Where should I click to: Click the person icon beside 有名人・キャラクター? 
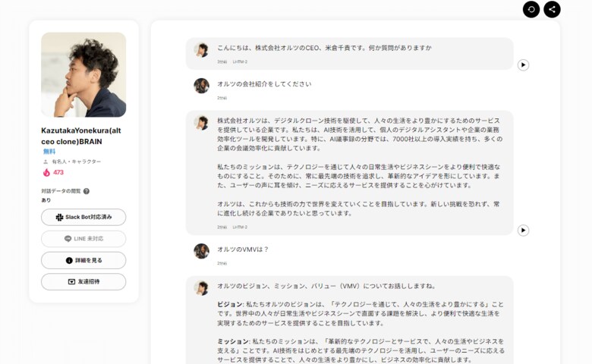46,162
